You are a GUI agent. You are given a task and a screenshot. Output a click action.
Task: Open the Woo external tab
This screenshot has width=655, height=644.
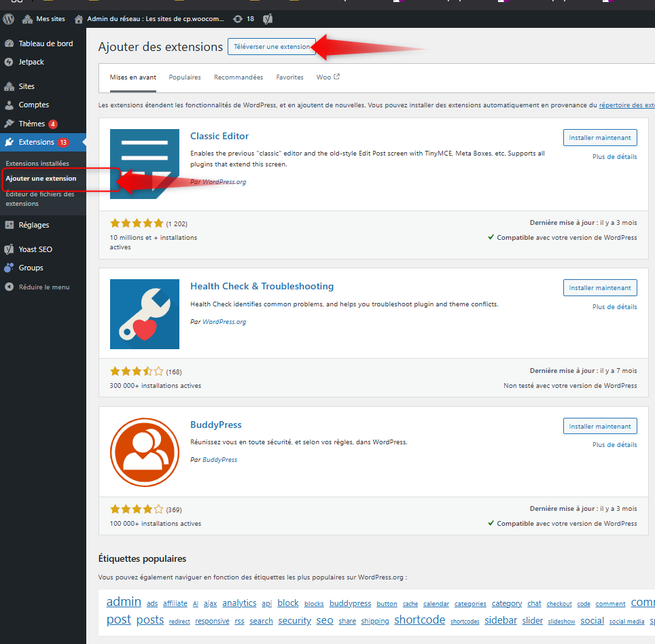tap(328, 77)
